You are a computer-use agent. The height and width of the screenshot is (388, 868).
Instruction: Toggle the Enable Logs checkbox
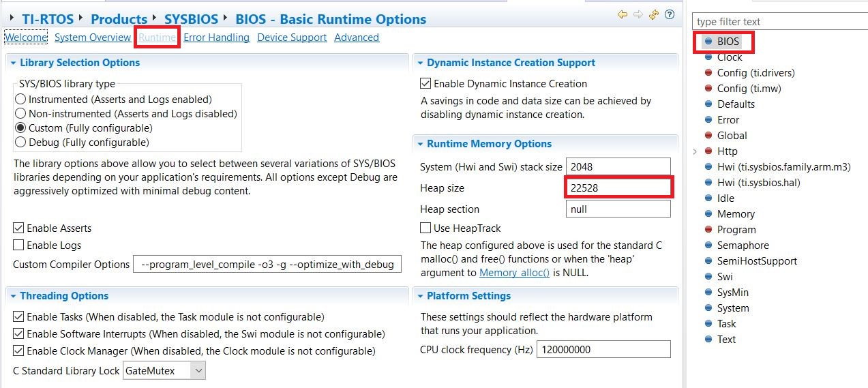pyautogui.click(x=18, y=245)
